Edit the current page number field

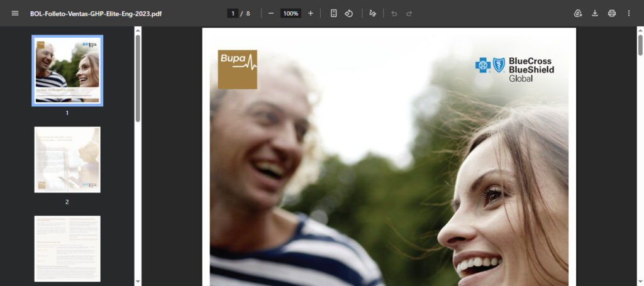tap(233, 14)
